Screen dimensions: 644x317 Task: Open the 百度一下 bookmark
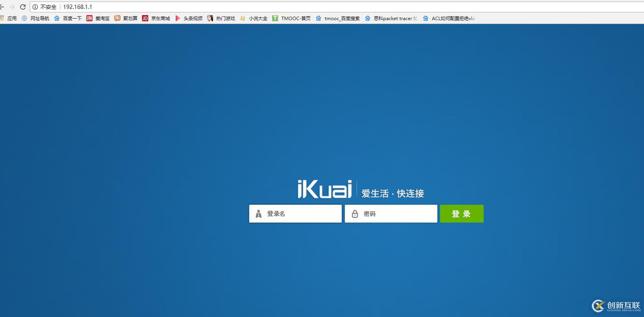68,18
